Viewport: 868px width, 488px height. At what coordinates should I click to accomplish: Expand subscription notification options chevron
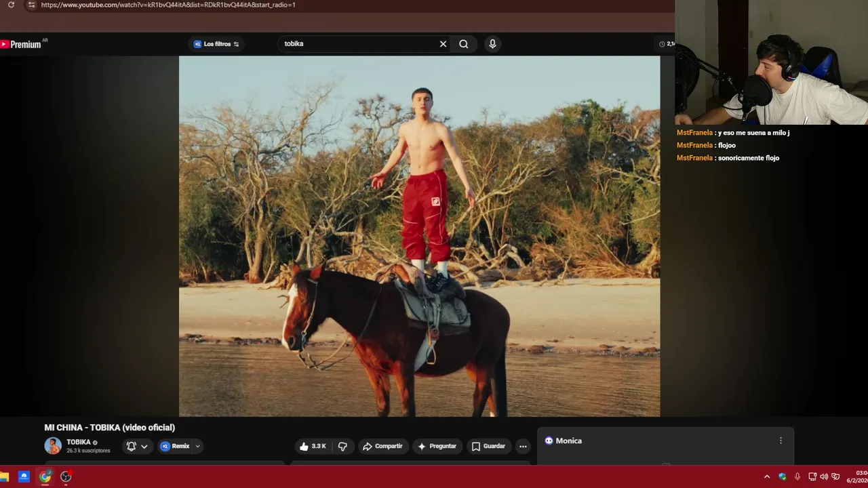(x=144, y=447)
